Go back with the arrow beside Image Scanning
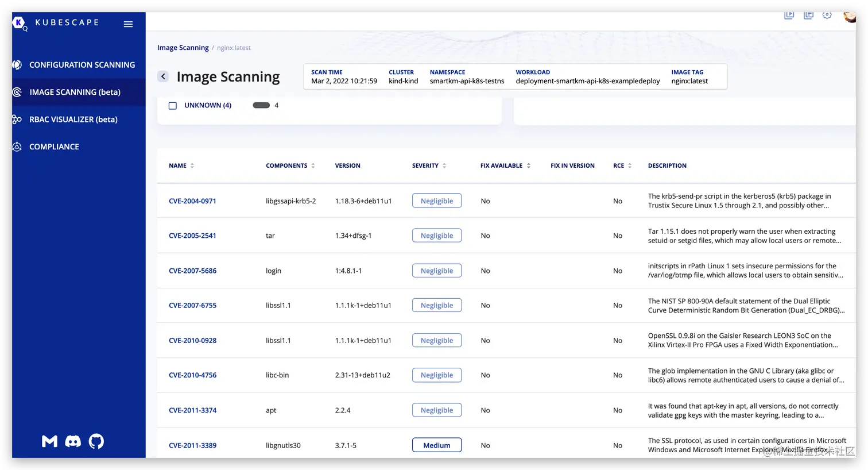This screenshot has width=868, height=470. (163, 76)
